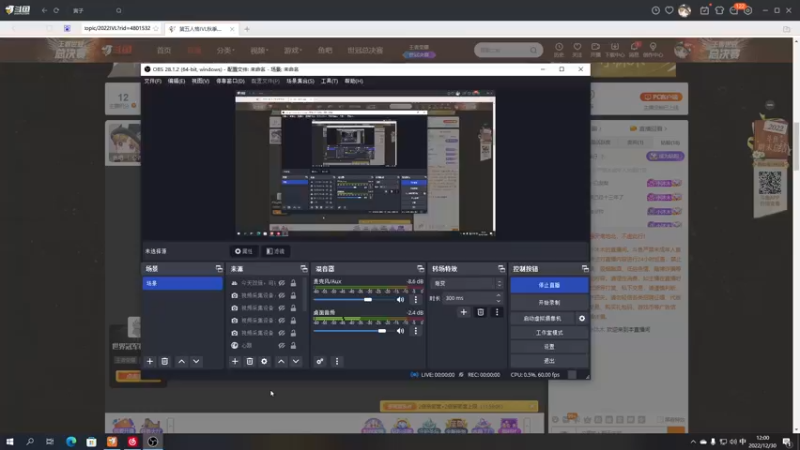Screen dimensions: 800x450
Task: Click the refresh icon in Douyu title bar
Action: [56, 10]
